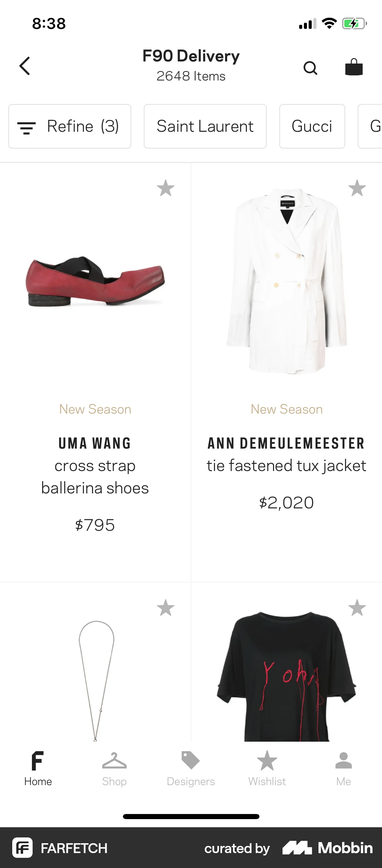Favorite the Ann Demeulemeester tux jacket
382x868 pixels.
(x=357, y=188)
